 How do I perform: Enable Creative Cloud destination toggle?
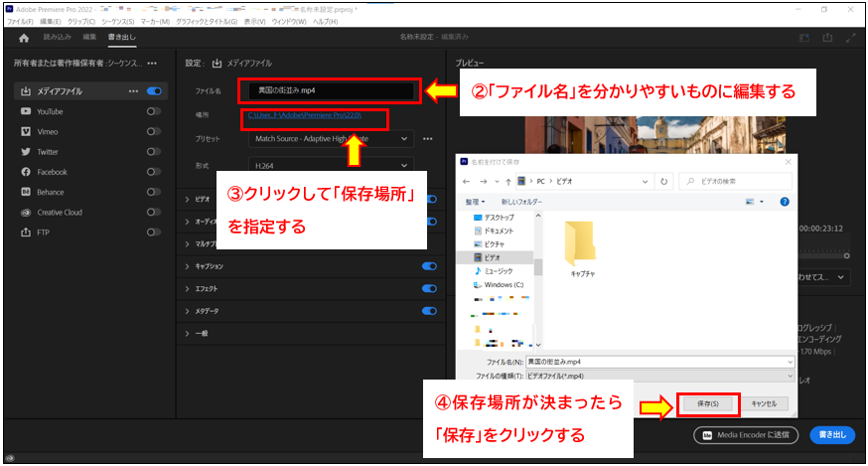pos(154,212)
